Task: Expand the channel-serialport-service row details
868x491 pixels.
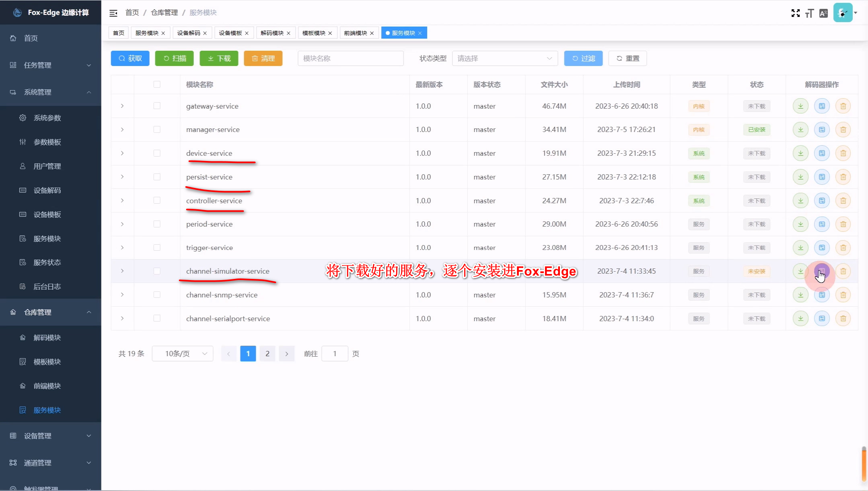Action: tap(122, 318)
